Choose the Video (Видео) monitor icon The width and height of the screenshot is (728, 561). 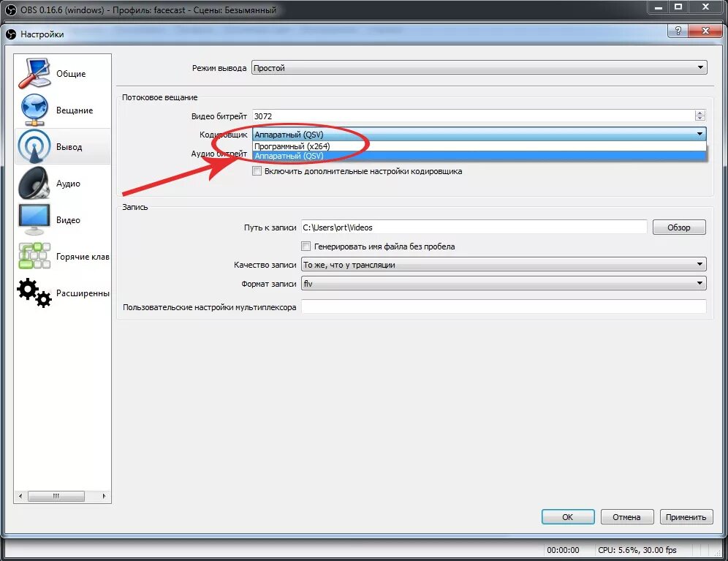pyautogui.click(x=34, y=219)
